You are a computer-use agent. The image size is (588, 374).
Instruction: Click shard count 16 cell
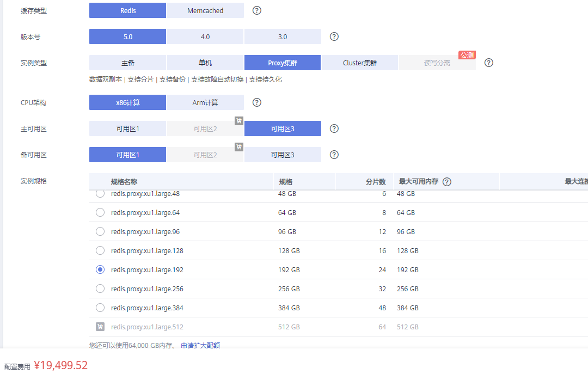click(382, 251)
